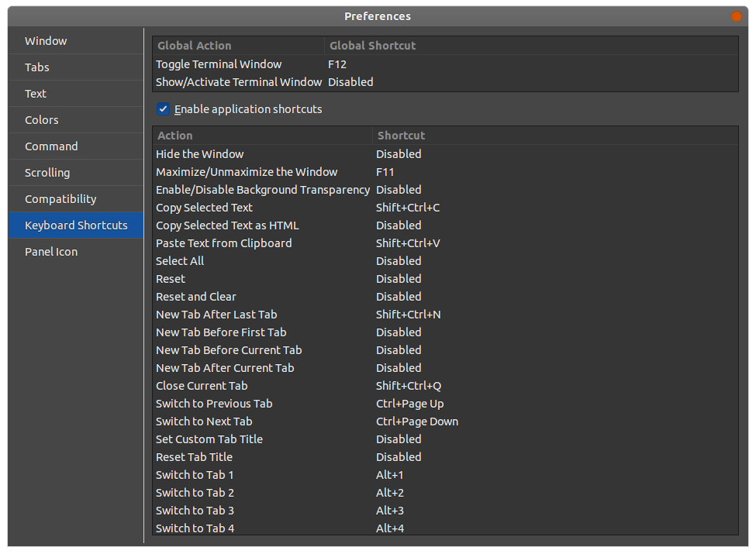Click Disabled shortcut for Show/Activate Terminal Window
The height and width of the screenshot is (554, 756).
350,82
